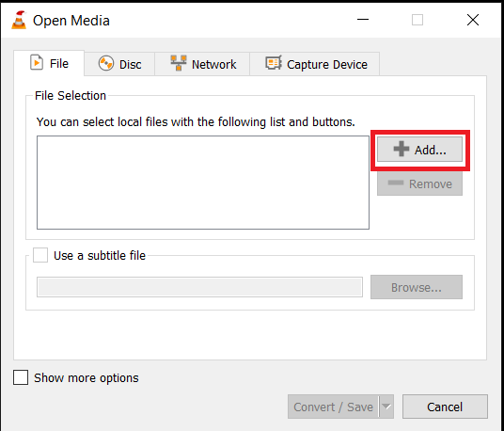Click the subtitle Browse... button
Viewport: 504px width, 431px height.
(417, 287)
